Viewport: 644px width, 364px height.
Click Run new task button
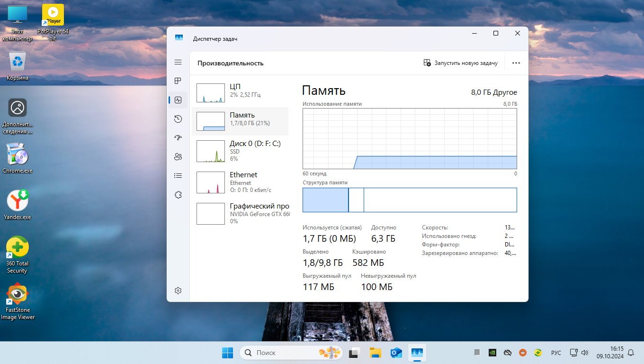pos(460,63)
